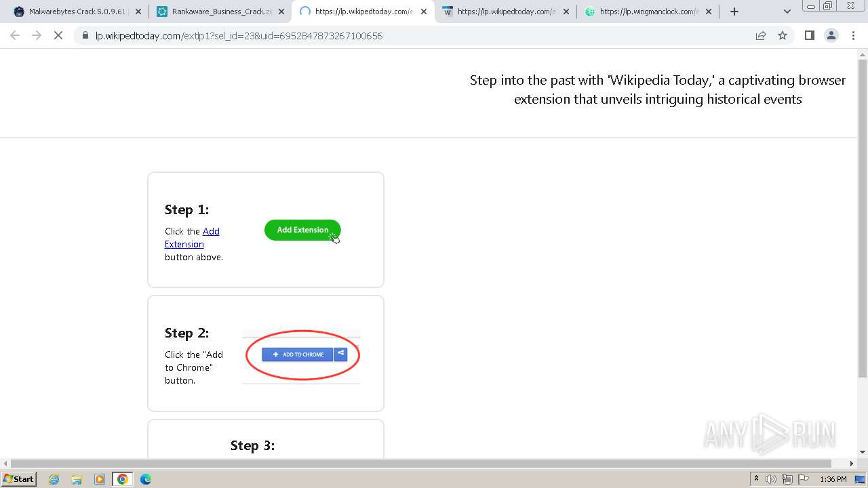Click the Step 3 heading
868x488 pixels.
[252, 445]
